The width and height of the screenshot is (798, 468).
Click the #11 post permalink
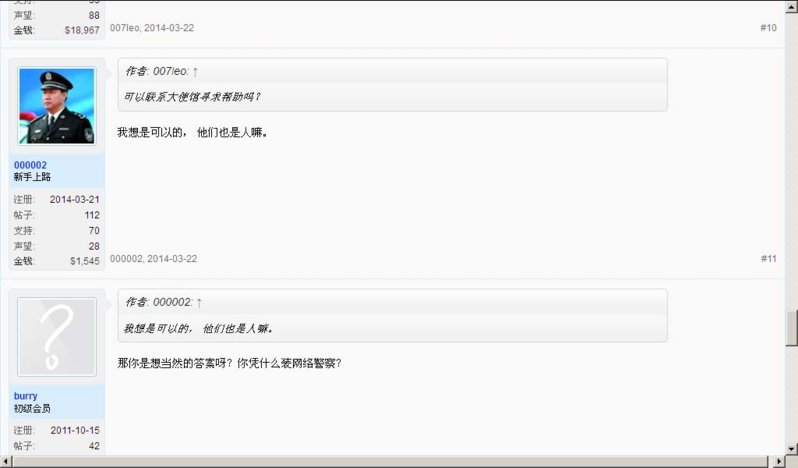coord(768,258)
